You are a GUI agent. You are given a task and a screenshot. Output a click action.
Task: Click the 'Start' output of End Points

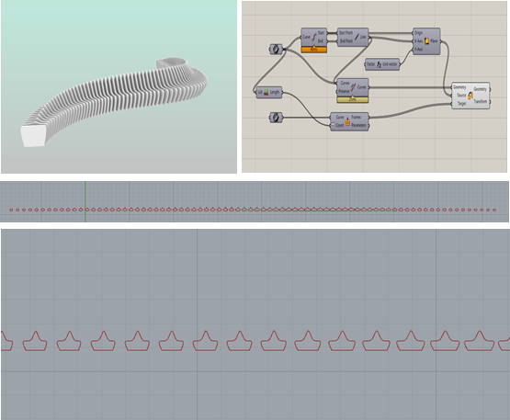321,33
